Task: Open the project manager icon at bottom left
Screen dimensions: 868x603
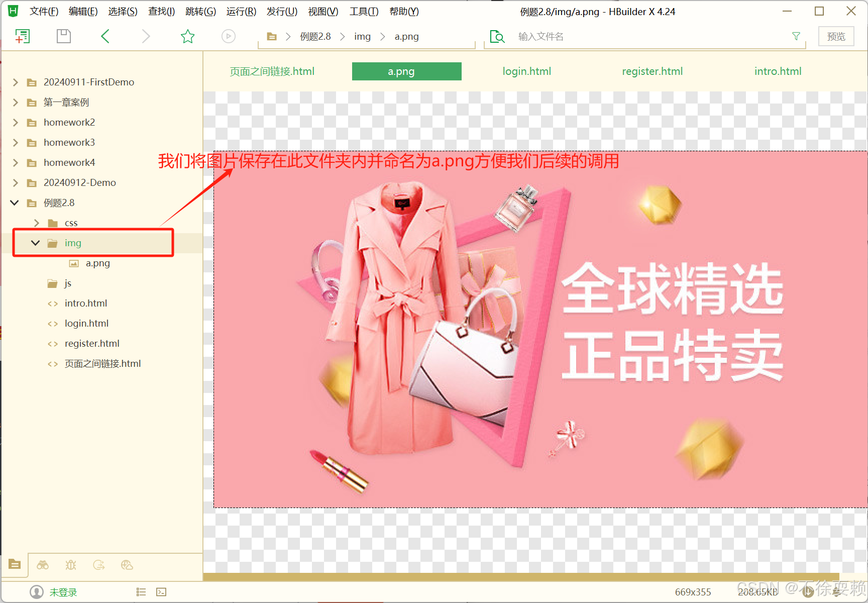Action: 15,564
